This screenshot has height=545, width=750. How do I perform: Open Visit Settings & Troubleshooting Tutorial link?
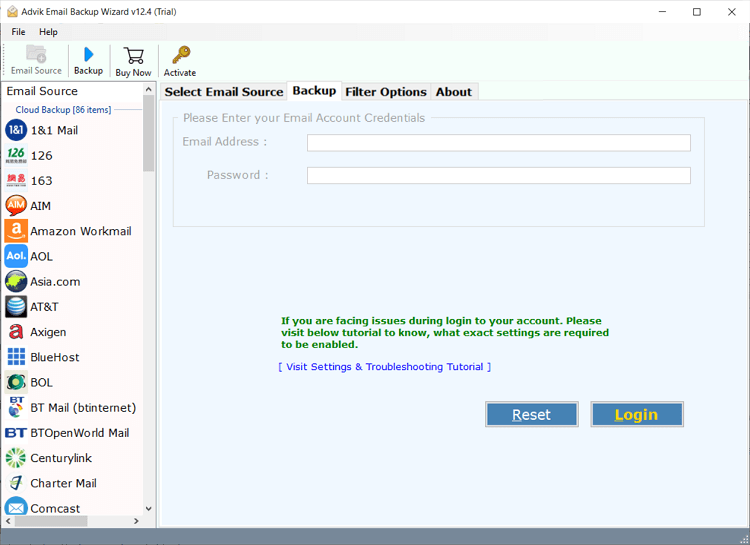coord(385,367)
